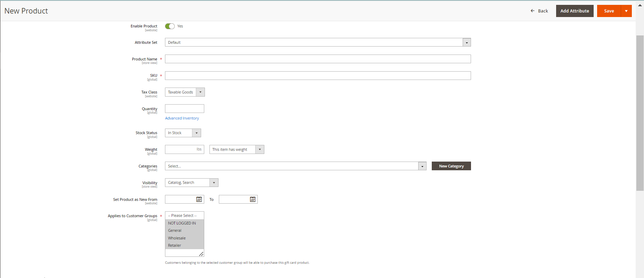Open the Save options dropdown arrow

point(626,11)
